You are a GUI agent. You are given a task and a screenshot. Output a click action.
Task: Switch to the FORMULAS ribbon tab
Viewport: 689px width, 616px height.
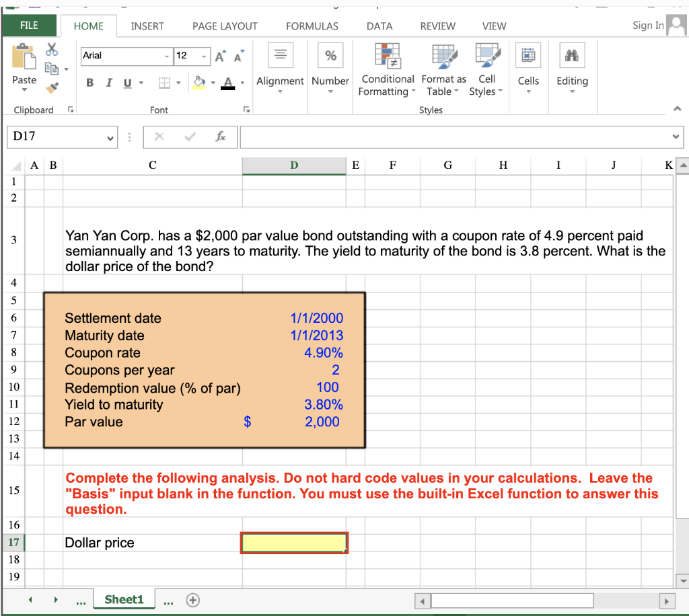(312, 26)
